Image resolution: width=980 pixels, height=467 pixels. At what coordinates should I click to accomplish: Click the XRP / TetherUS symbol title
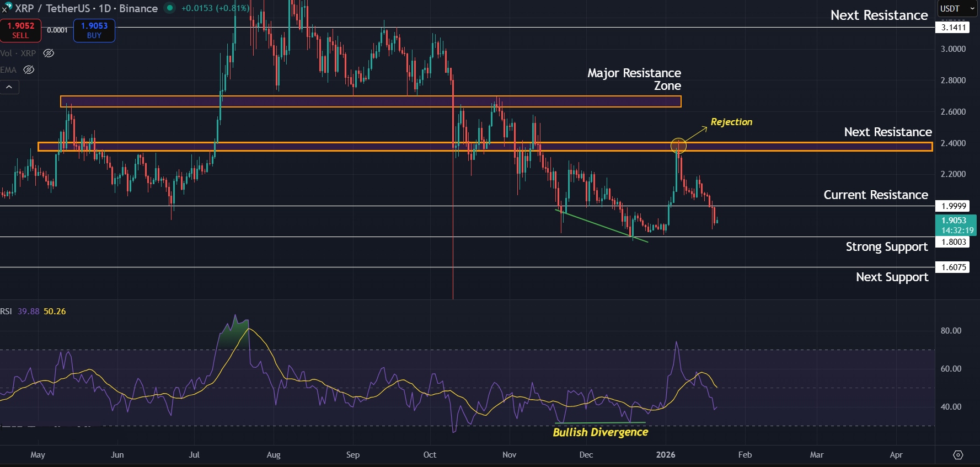point(86,8)
